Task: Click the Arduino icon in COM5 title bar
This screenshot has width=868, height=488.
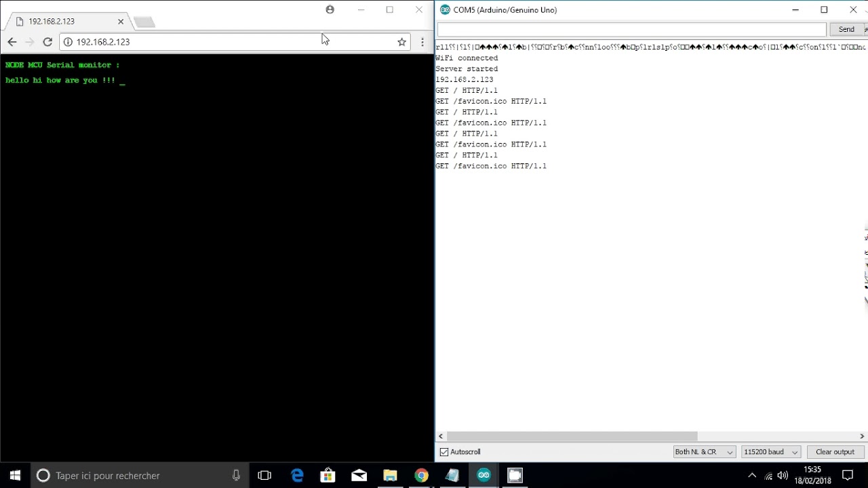Action: click(445, 9)
